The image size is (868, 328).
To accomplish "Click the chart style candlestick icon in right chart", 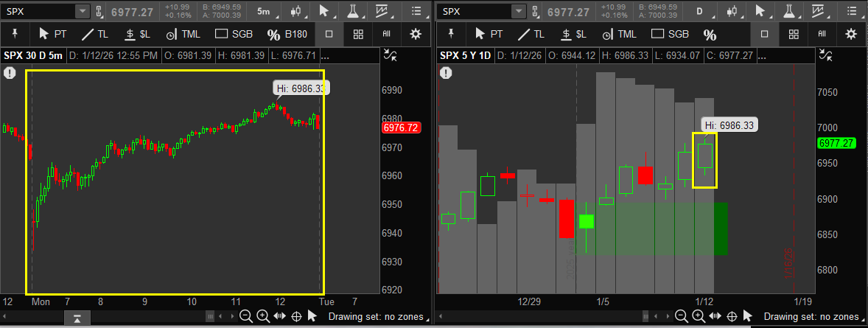I will (x=732, y=12).
